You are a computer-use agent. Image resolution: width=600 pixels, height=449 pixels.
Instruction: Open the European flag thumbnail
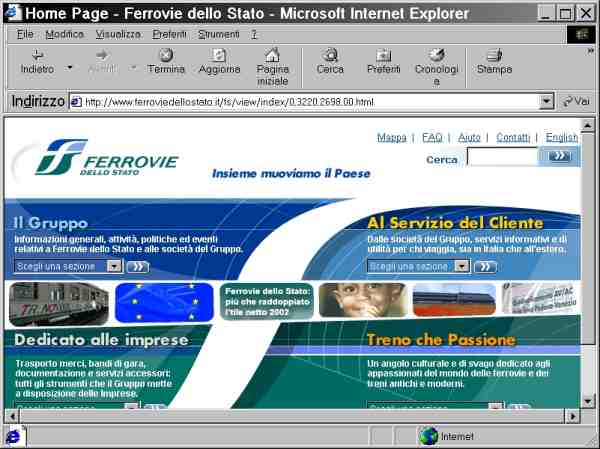point(164,302)
